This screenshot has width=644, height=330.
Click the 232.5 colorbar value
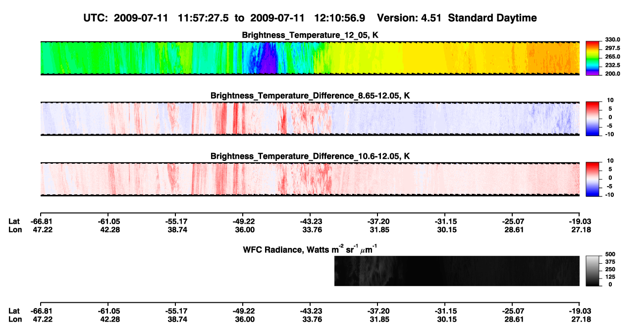pos(613,65)
